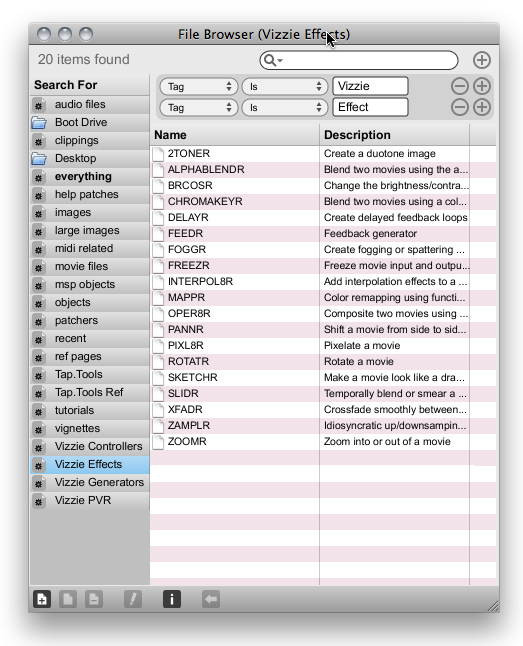Click file icon next to ZOOMR
The height and width of the screenshot is (646, 523).
pos(158,442)
